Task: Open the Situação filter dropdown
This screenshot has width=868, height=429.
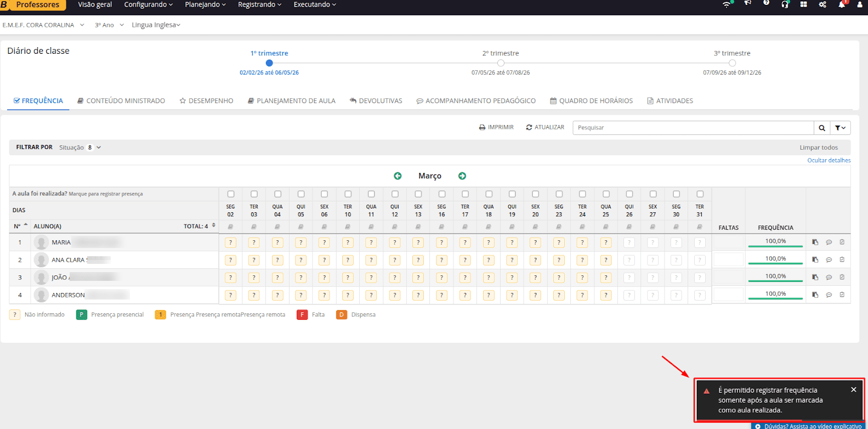Action: coord(80,148)
